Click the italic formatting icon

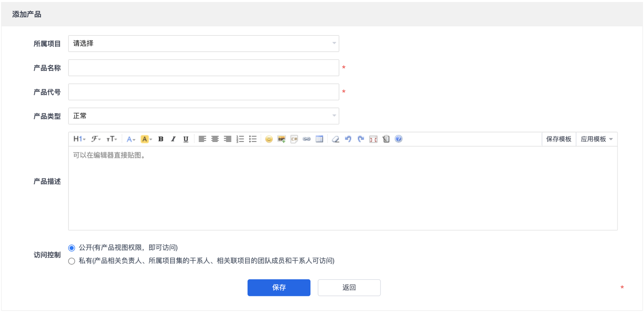(173, 139)
